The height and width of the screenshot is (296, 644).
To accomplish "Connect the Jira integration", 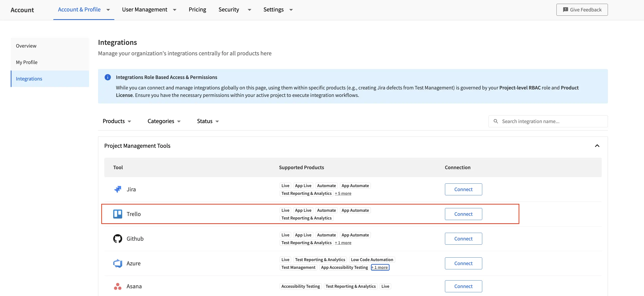I will pyautogui.click(x=463, y=189).
